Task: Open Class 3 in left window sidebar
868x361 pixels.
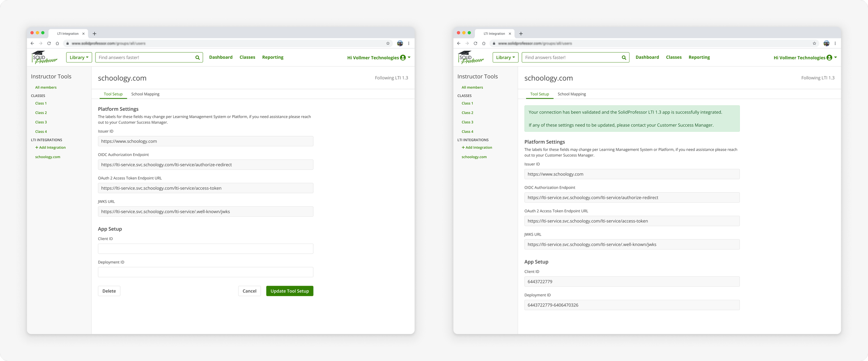Action: click(41, 122)
